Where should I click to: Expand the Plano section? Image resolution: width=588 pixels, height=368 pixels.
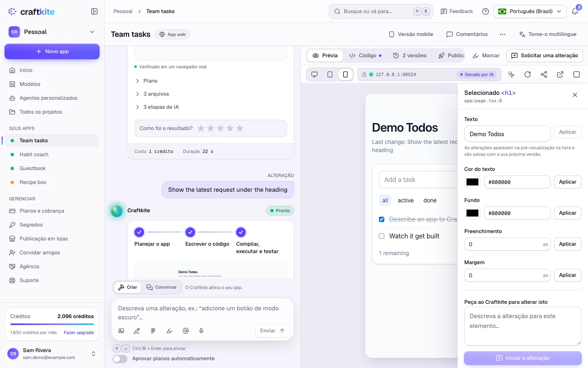pyautogui.click(x=147, y=81)
